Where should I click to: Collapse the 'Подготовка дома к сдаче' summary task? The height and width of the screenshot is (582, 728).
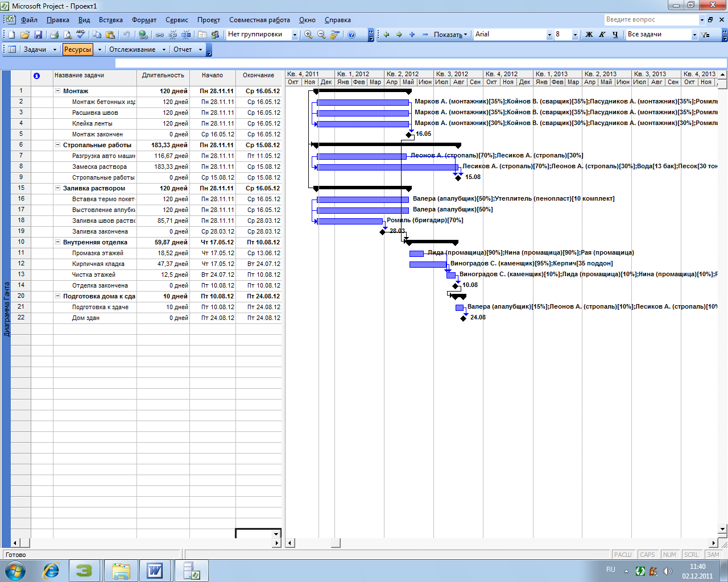[57, 296]
